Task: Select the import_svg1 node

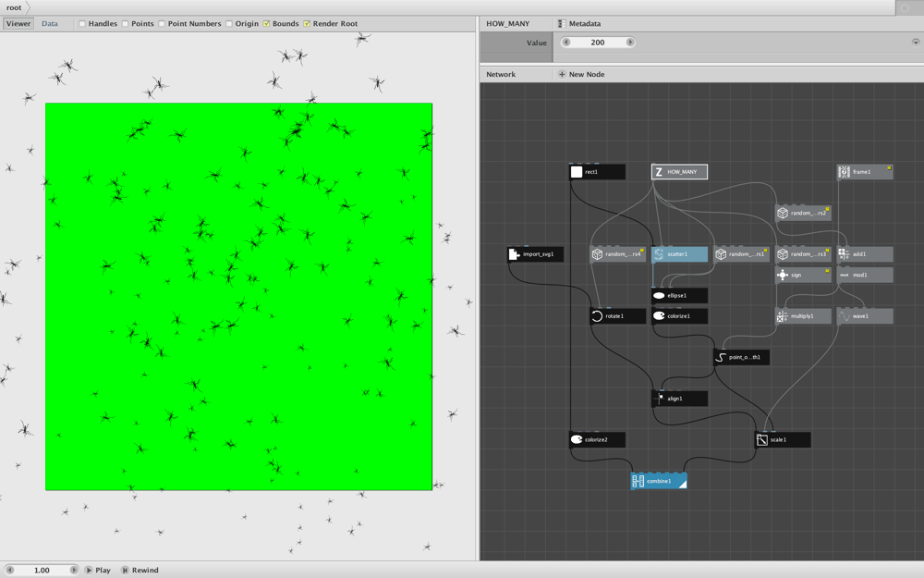Action: pos(535,254)
